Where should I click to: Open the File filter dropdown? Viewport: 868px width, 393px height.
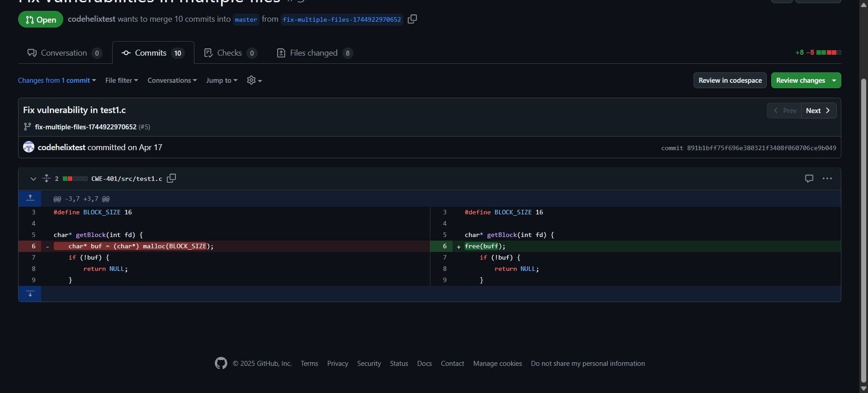pyautogui.click(x=122, y=80)
